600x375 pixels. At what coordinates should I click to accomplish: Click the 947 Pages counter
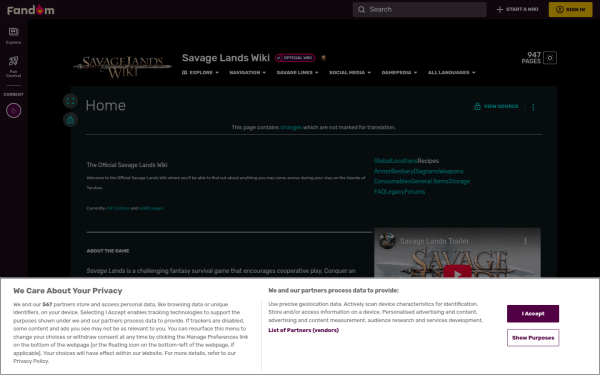tap(531, 58)
